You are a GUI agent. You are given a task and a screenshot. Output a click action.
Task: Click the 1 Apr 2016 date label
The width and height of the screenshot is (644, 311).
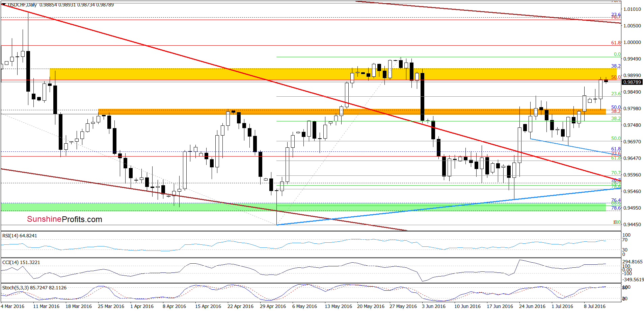(x=142, y=306)
